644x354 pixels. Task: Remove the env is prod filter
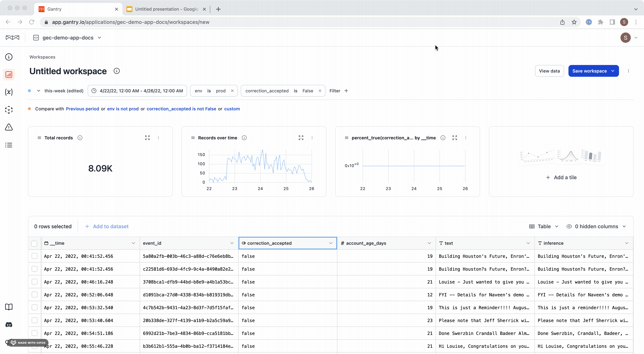coord(232,91)
